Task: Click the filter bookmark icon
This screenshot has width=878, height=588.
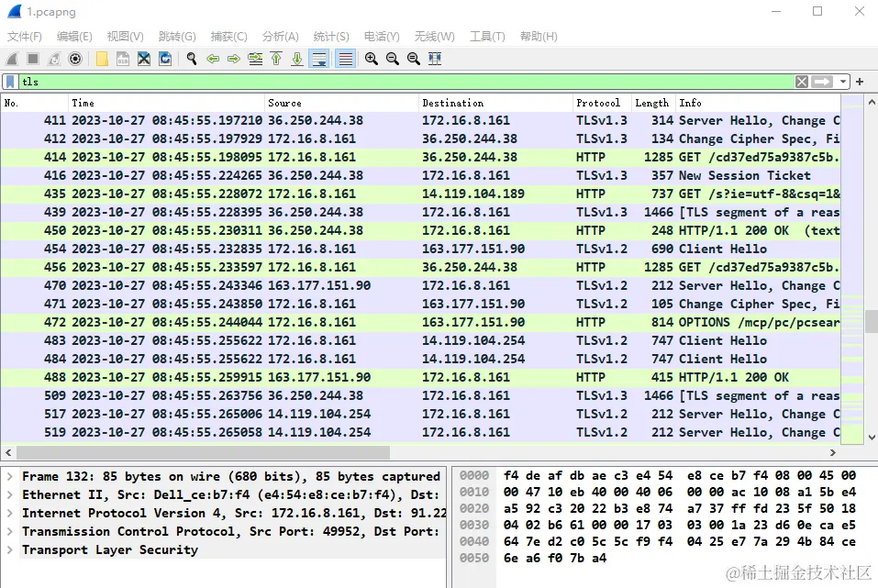Action: click(10, 82)
